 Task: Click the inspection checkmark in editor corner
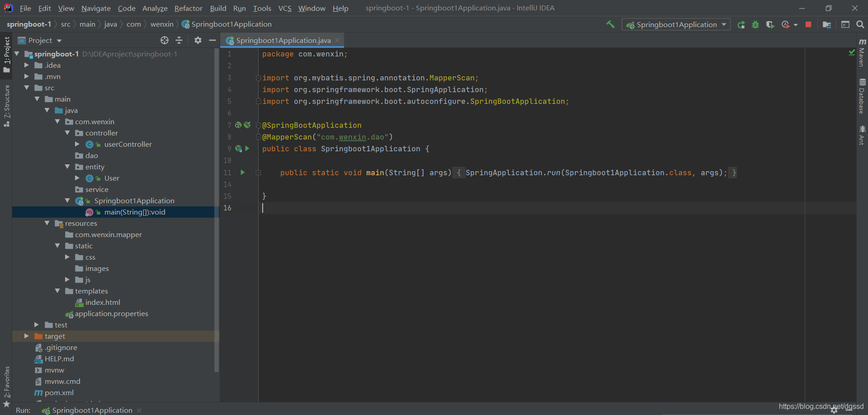click(x=852, y=53)
